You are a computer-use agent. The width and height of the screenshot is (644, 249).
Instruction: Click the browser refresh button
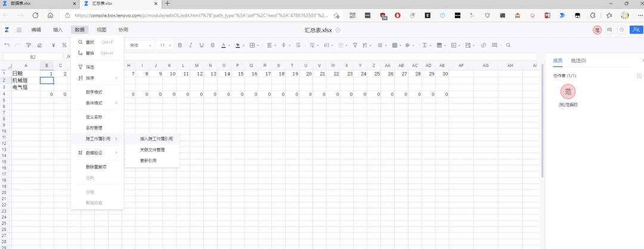pyautogui.click(x=35, y=16)
